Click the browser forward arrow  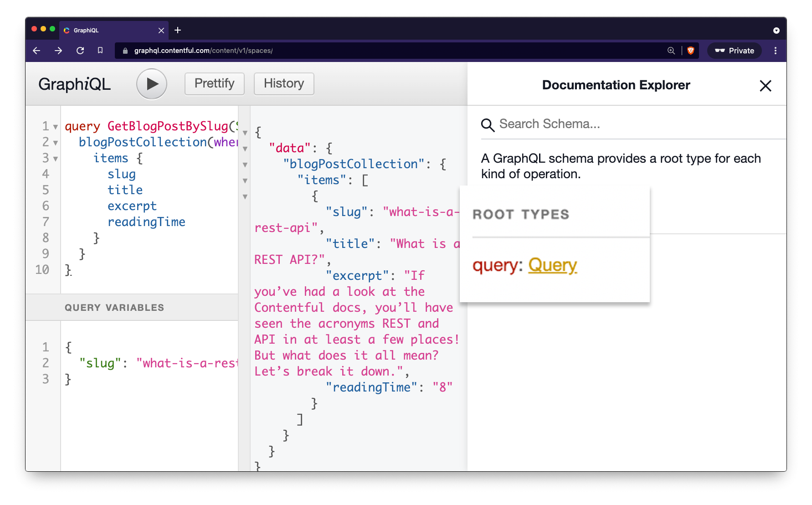(x=58, y=51)
